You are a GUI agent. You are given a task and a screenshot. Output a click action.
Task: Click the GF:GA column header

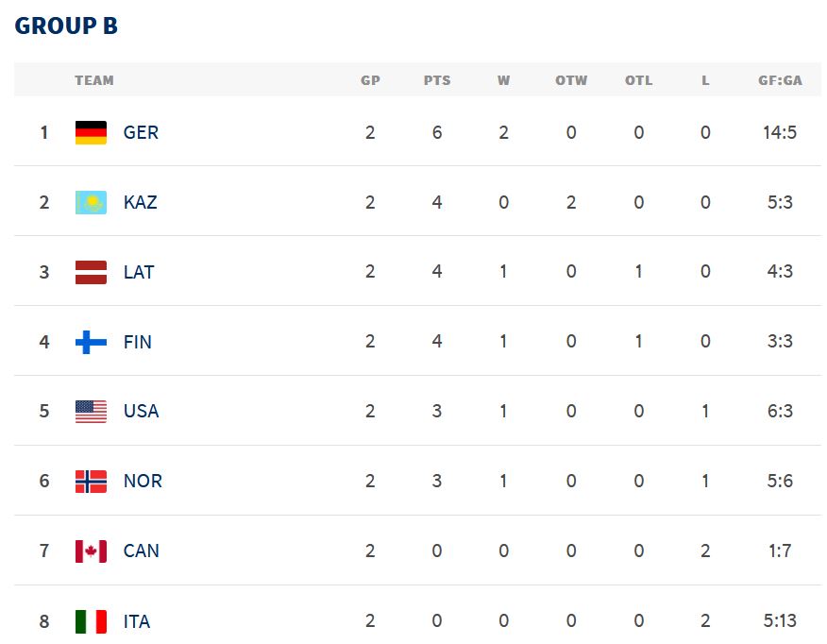(780, 80)
